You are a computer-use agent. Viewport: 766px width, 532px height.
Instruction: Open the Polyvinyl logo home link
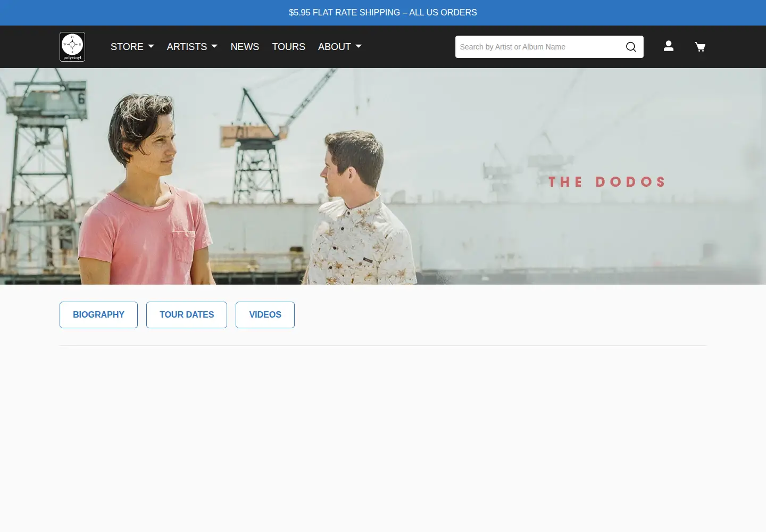pos(72,47)
